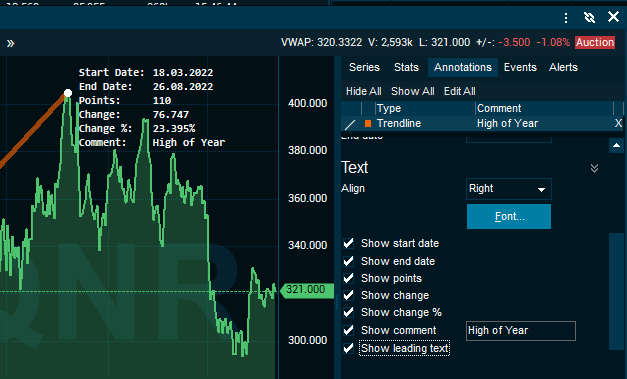Screen dimensions: 627x379
Task: Toggle the Show change % checkbox
Action: (x=348, y=312)
